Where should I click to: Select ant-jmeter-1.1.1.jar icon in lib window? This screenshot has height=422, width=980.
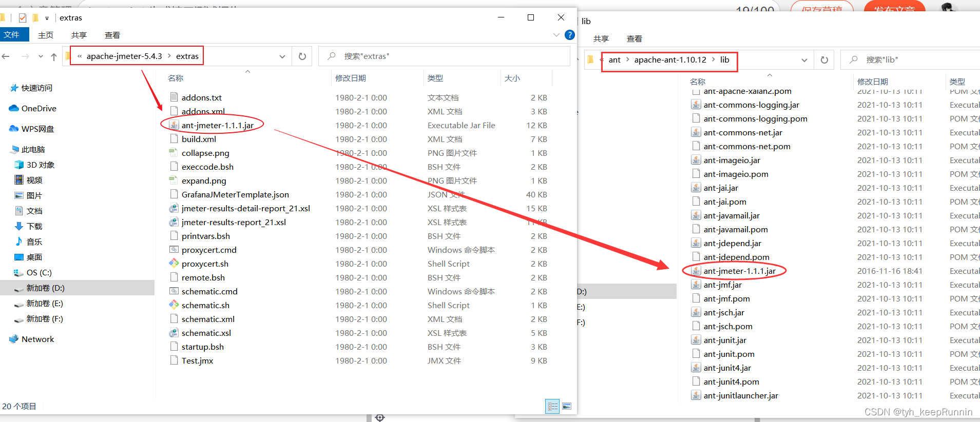tap(696, 271)
